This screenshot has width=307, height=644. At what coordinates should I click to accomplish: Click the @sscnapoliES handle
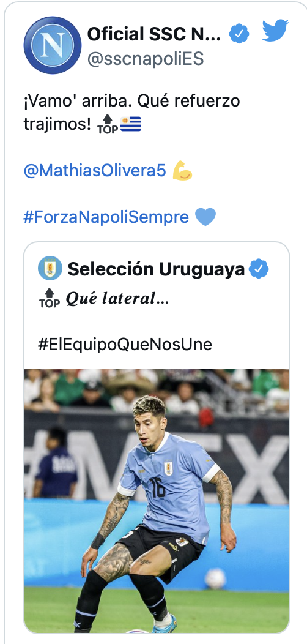coord(146,59)
